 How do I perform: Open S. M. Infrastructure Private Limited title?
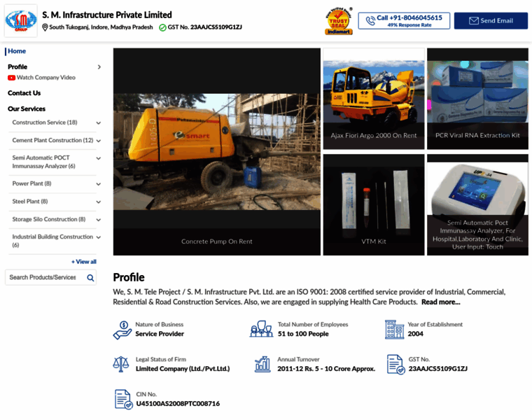tap(107, 15)
